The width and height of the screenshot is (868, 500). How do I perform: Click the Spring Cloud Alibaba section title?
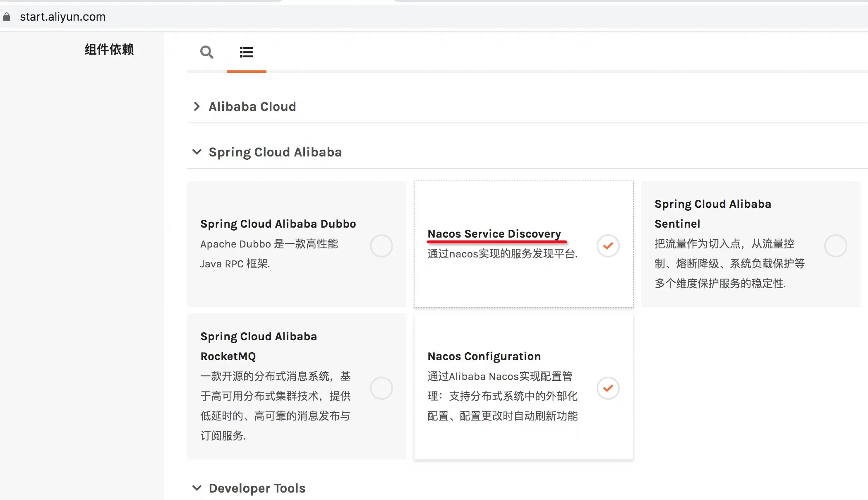(x=275, y=152)
